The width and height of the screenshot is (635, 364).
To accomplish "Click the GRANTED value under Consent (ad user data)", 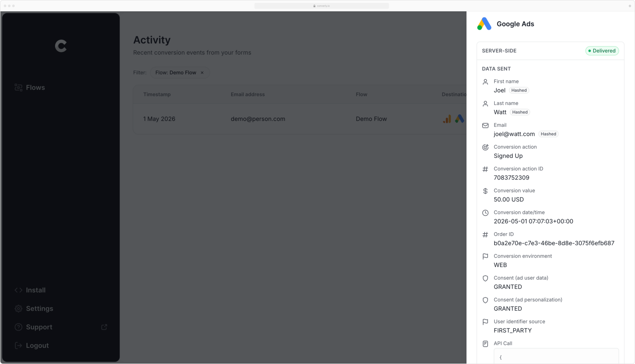I will (508, 287).
